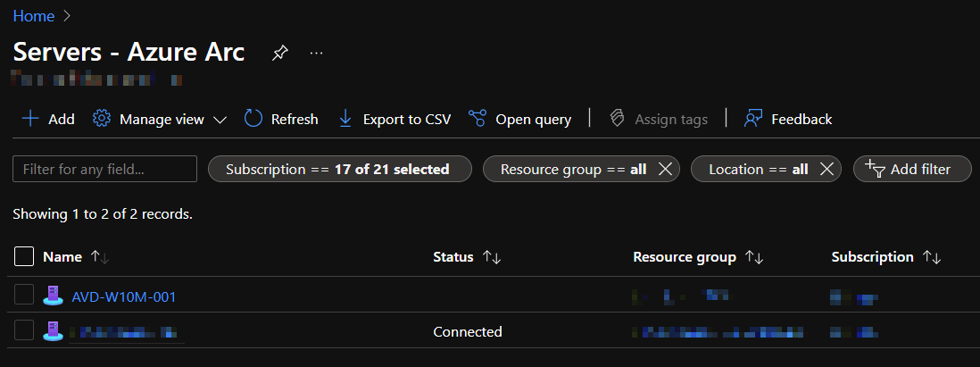Click the Status column header text
Image resolution: width=980 pixels, height=367 pixels.
[x=453, y=257]
